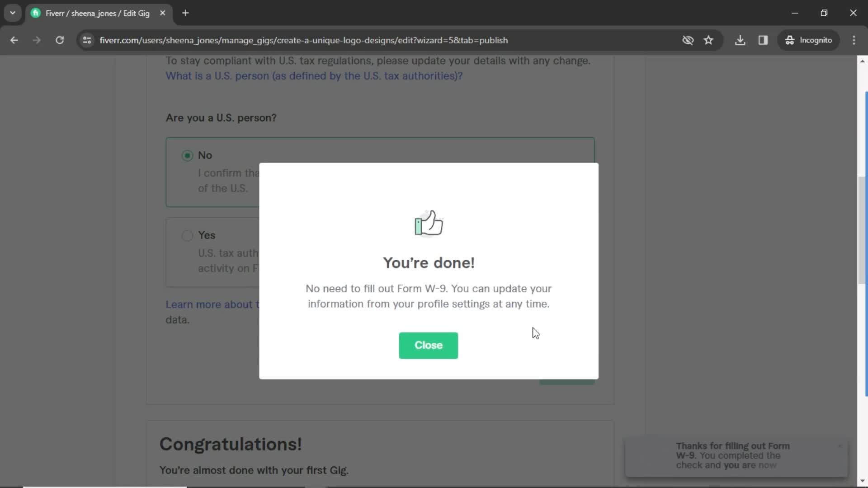Open new tab with plus button
The image size is (868, 488).
pos(186,13)
